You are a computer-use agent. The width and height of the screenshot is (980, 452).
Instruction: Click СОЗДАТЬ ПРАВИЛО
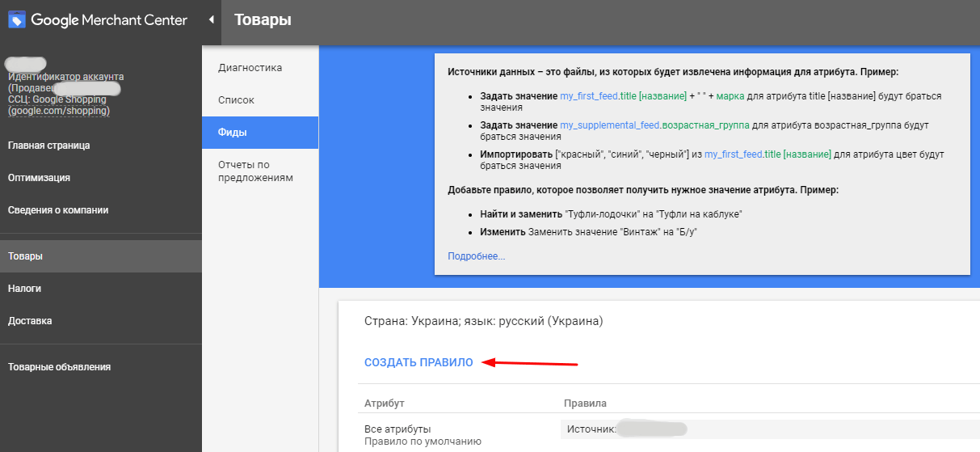pyautogui.click(x=418, y=363)
